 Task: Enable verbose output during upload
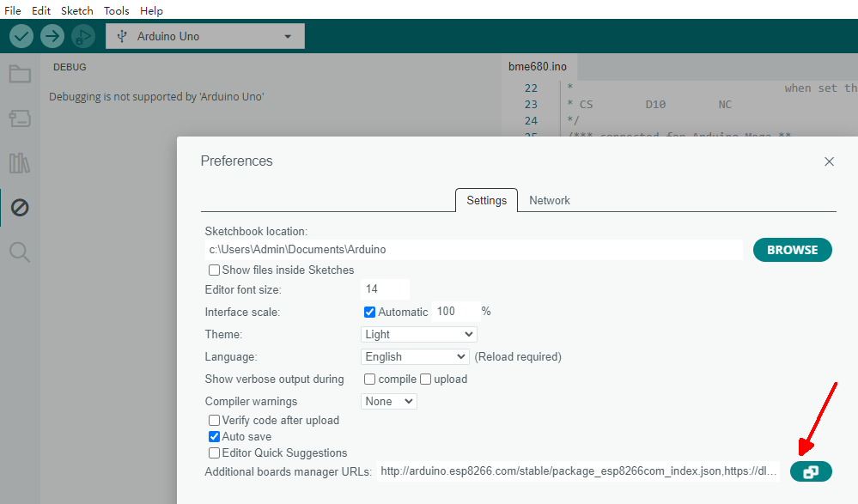pos(425,380)
